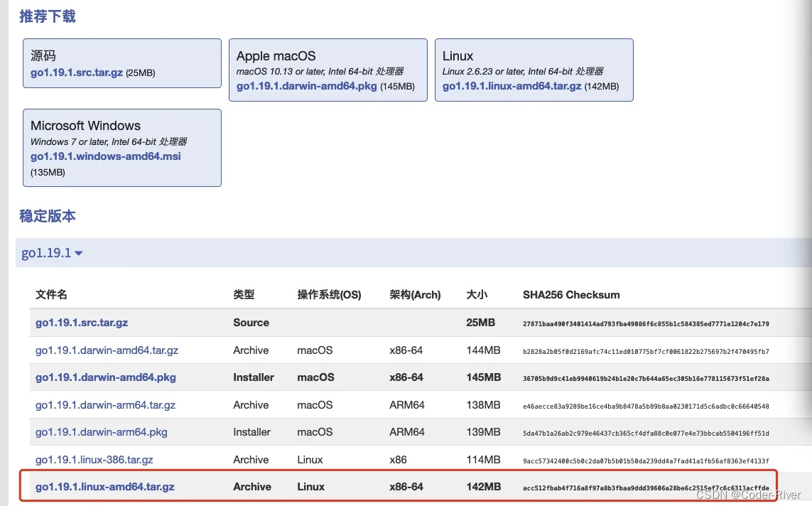Click ARM64 cell in darwin-arm64.tar.gz row
This screenshot has height=506, width=812.
click(x=407, y=405)
